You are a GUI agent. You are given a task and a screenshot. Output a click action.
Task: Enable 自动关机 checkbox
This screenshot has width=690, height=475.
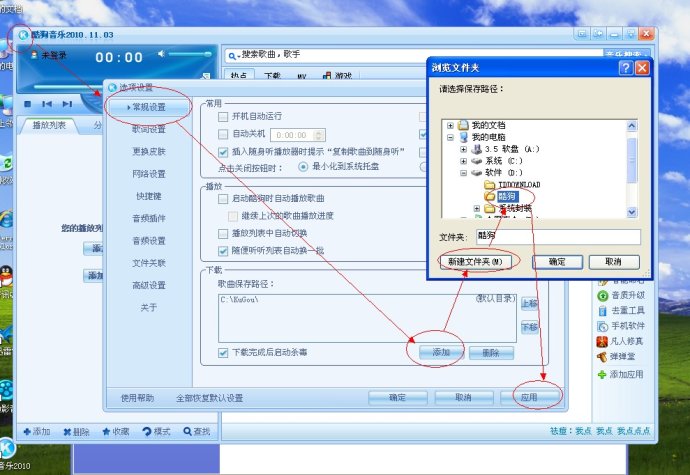click(x=223, y=134)
